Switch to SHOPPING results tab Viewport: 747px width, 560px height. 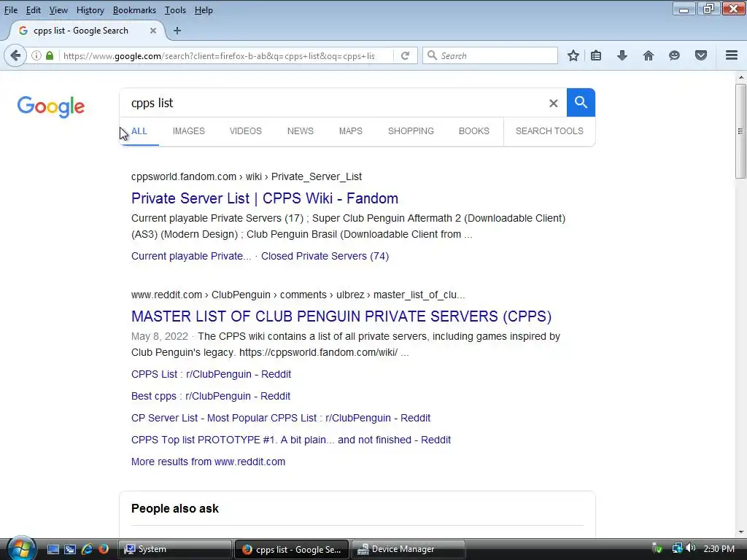click(411, 131)
